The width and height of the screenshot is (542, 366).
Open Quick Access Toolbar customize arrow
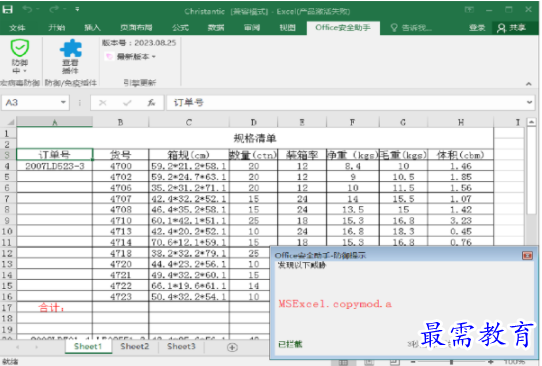click(77, 9)
